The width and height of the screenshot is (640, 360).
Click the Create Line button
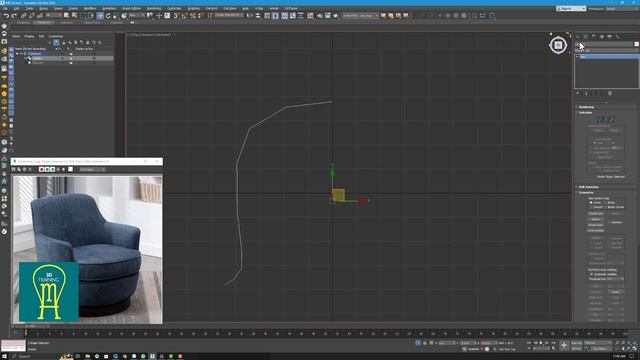(x=596, y=213)
